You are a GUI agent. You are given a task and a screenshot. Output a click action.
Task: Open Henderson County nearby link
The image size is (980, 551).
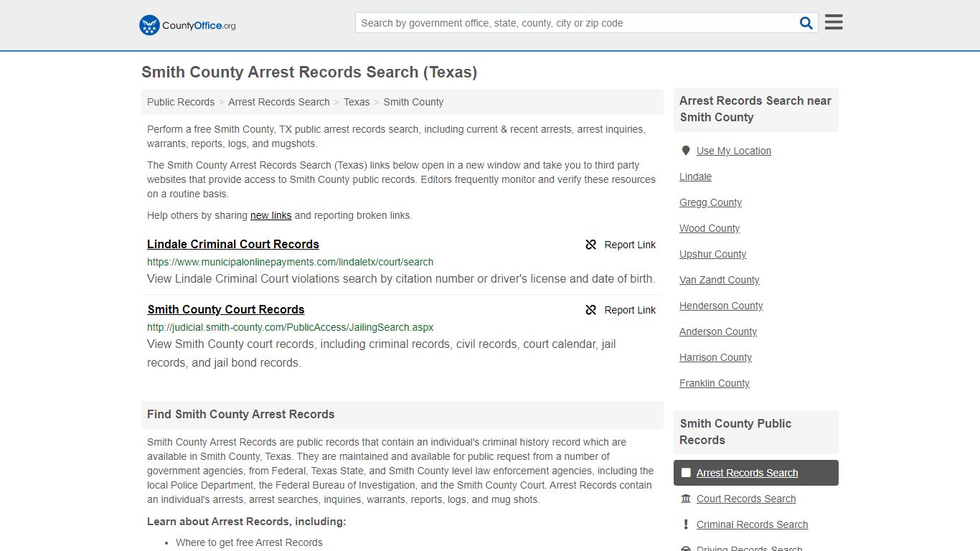(x=721, y=306)
